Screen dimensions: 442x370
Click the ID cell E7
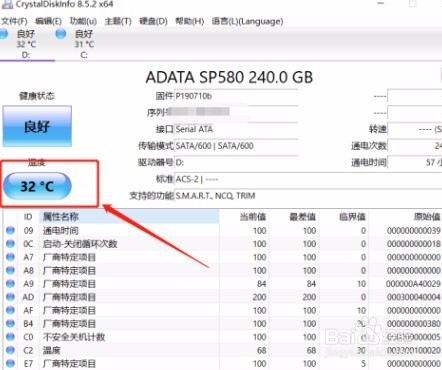click(x=28, y=364)
